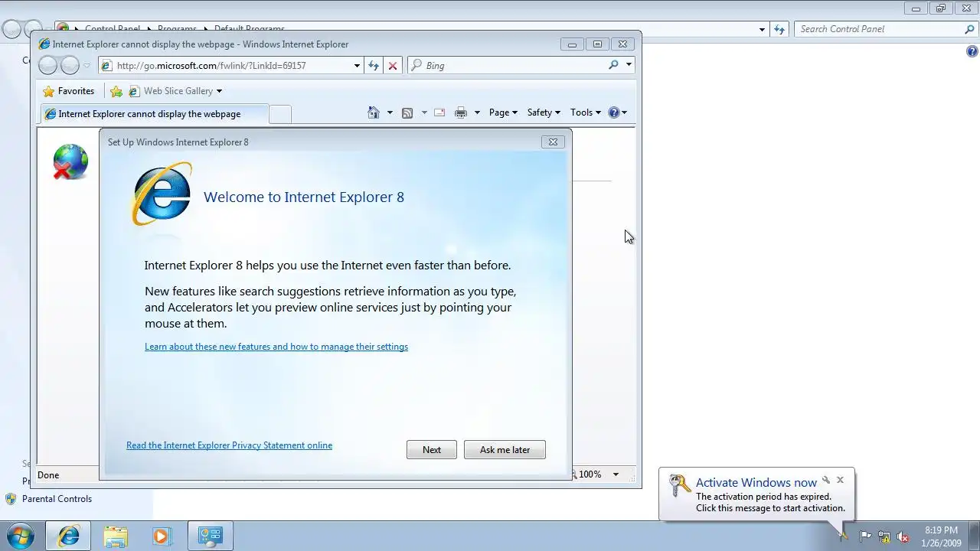Click the Control Panel blue help icon
980x551 pixels.
click(x=972, y=52)
